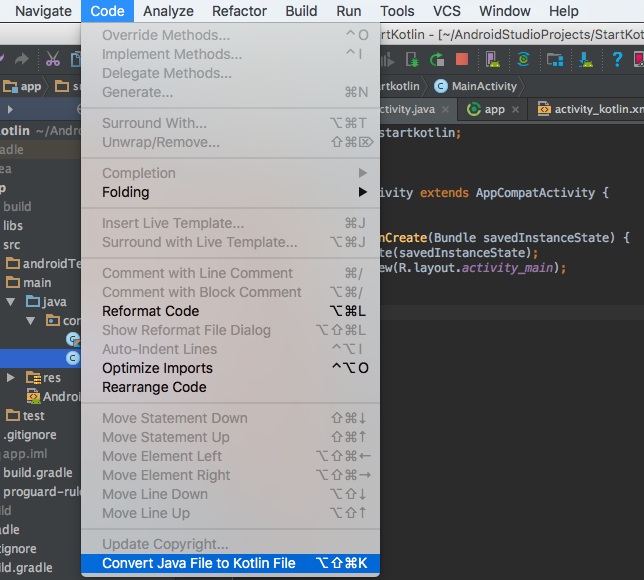The height and width of the screenshot is (580, 644).
Task: Click the MainActivity class icon in breadcrumb
Action: click(x=441, y=86)
